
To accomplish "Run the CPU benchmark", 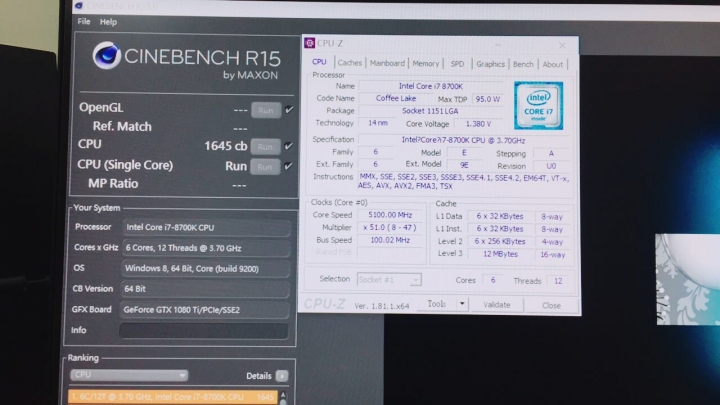I will pyautogui.click(x=265, y=147).
